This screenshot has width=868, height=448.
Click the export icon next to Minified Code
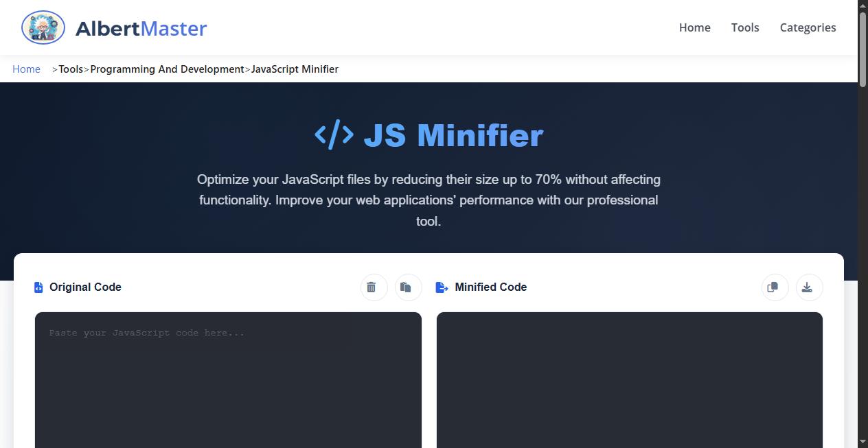(442, 287)
